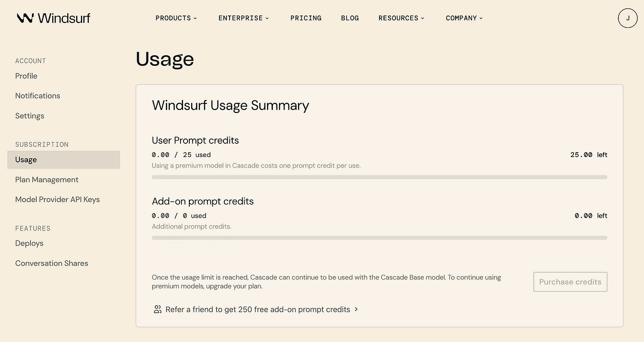Click the Purchase credits button
The height and width of the screenshot is (342, 644).
(x=570, y=282)
